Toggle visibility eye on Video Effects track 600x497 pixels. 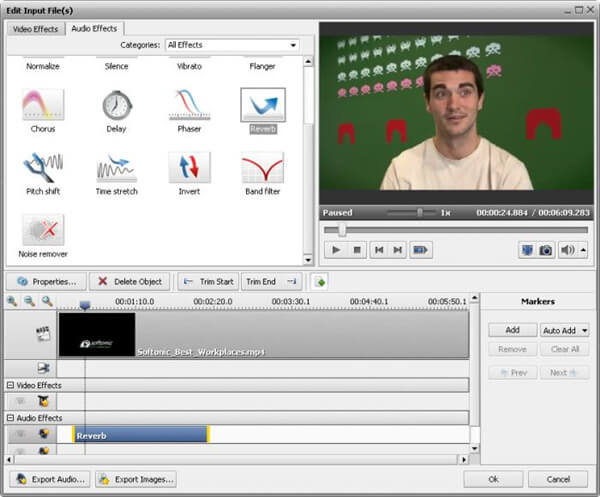[20, 401]
